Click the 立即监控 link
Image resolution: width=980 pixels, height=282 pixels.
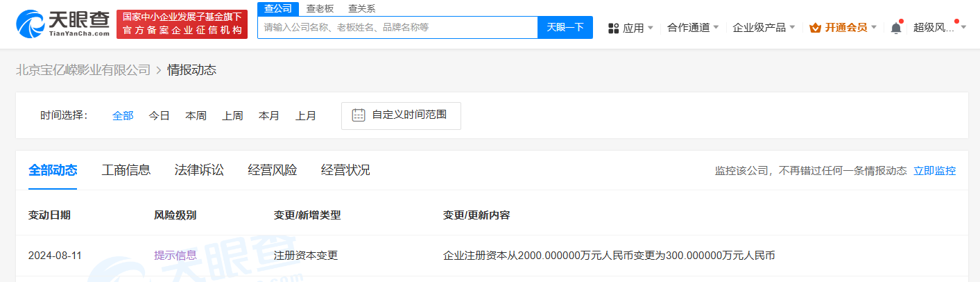(x=934, y=171)
